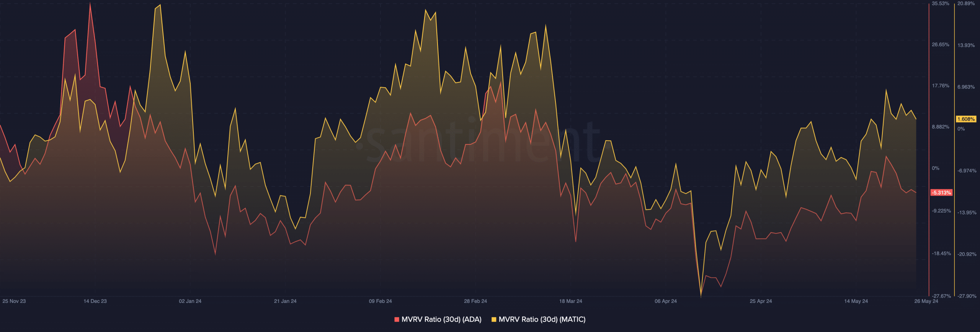Click the 26 May 24 date label
This screenshot has width=980, height=332.
[x=926, y=301]
